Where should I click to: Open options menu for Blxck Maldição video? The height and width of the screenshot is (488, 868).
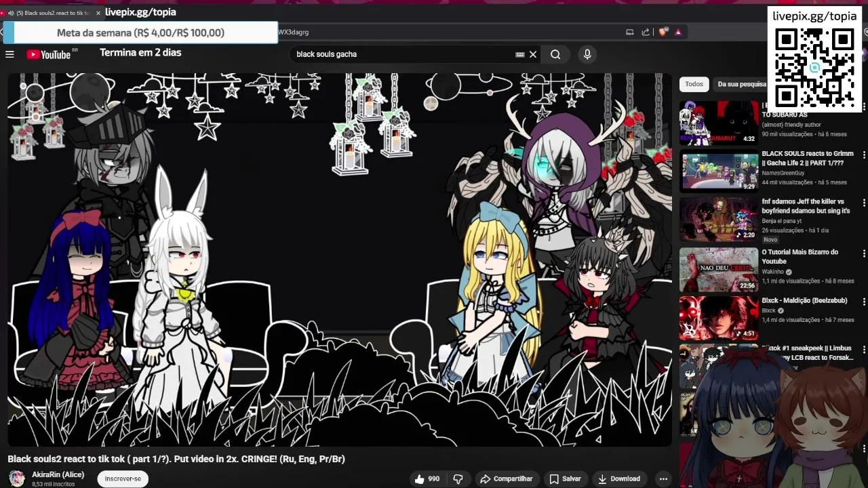tap(864, 302)
